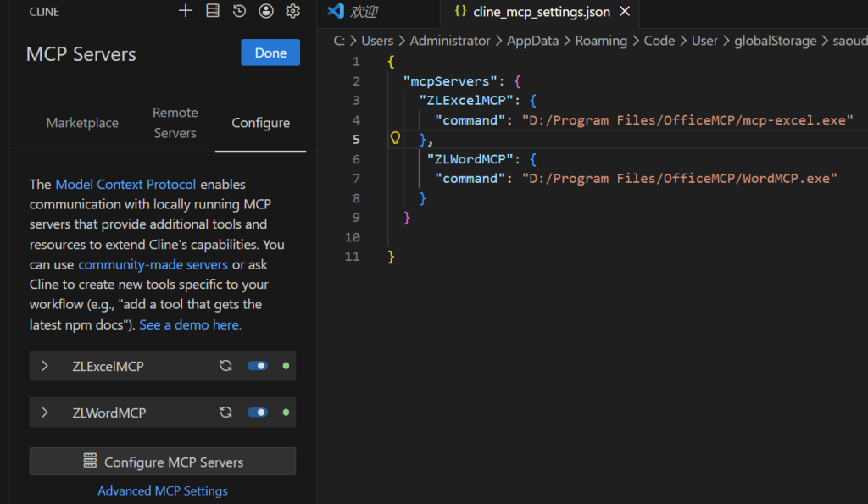The image size is (868, 504).
Task: Open MCP Servers icon in Cline header
Action: pyautogui.click(x=213, y=11)
